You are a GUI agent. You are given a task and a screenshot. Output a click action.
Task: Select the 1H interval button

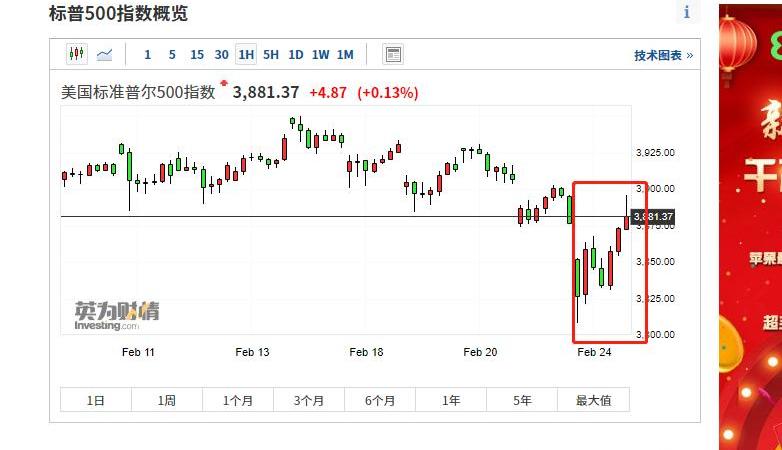click(246, 55)
